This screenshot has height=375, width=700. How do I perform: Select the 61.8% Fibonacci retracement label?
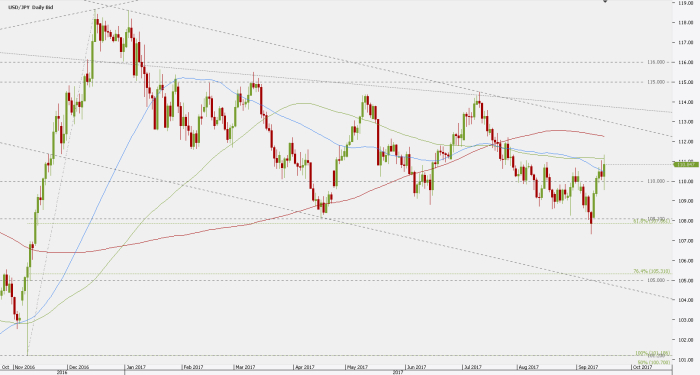point(652,221)
